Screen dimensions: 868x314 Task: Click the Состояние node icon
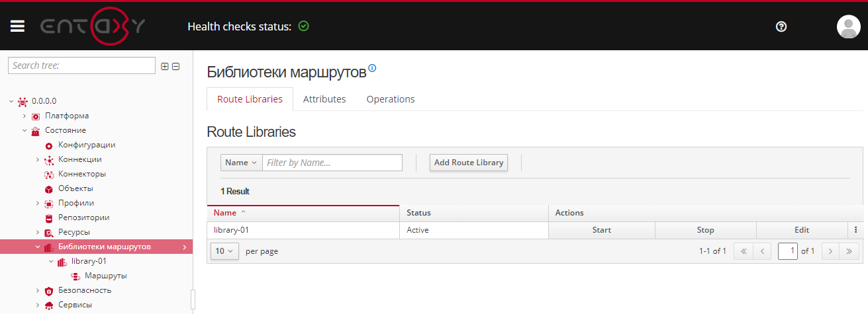point(36,131)
